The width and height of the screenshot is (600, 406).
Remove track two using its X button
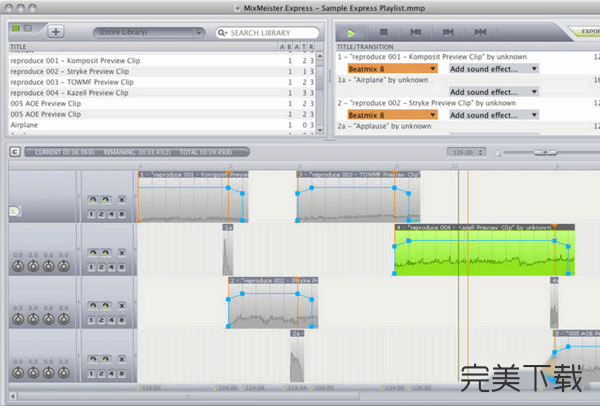(x=122, y=253)
